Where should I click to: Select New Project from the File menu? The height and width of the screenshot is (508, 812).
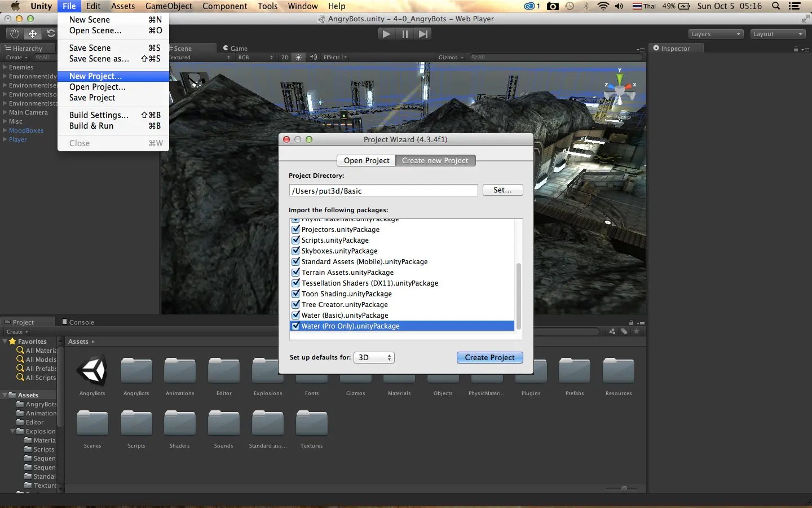(x=95, y=76)
